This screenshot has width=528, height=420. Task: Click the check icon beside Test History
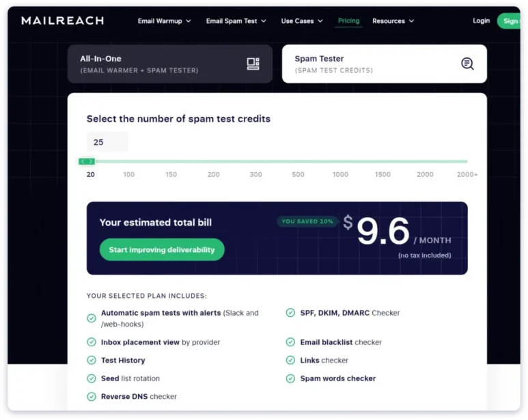click(x=92, y=361)
